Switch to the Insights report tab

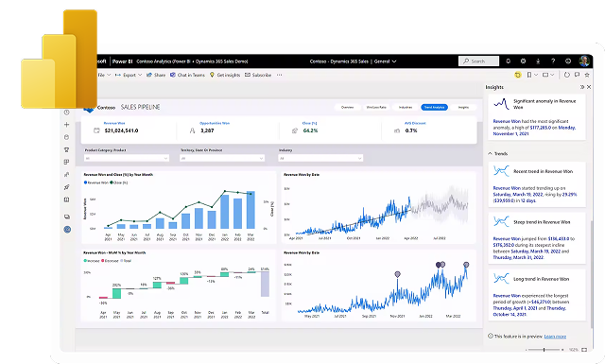point(463,107)
